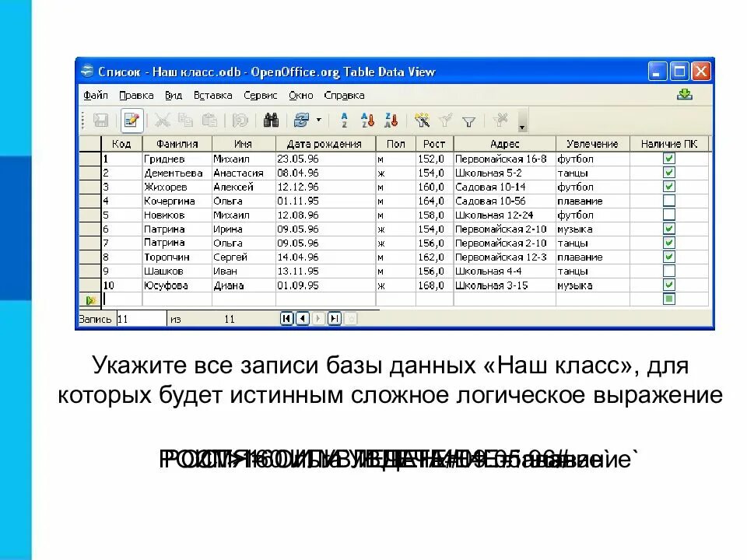The height and width of the screenshot is (560, 747).
Task: Open the Правка menu
Action: [136, 95]
